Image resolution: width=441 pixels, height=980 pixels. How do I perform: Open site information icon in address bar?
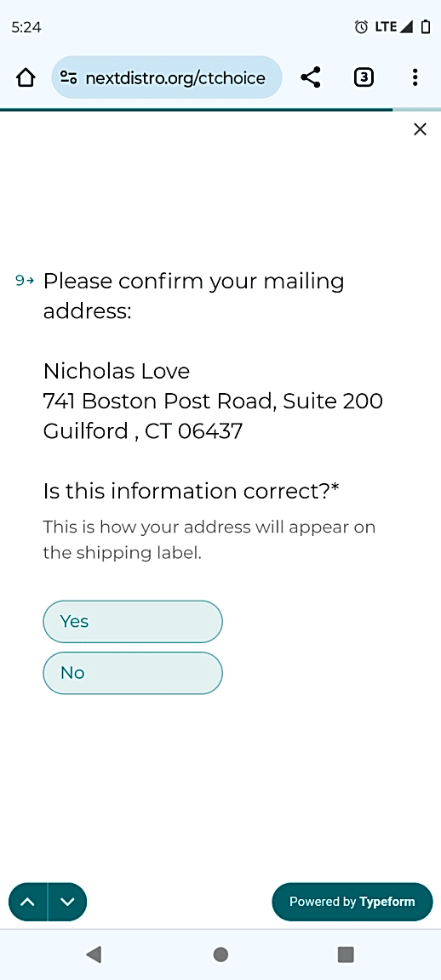(x=68, y=77)
